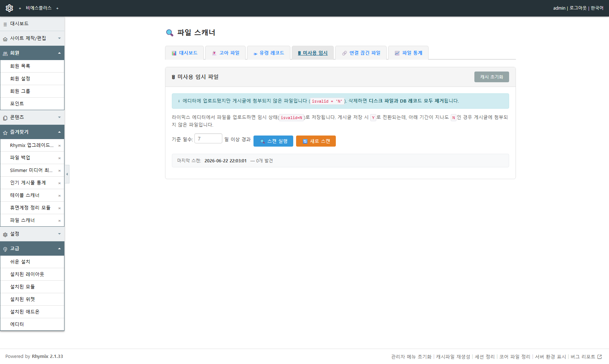Click 서버 환경 표시 footer link
Viewport: 609px width, 364px height.
click(x=550, y=356)
